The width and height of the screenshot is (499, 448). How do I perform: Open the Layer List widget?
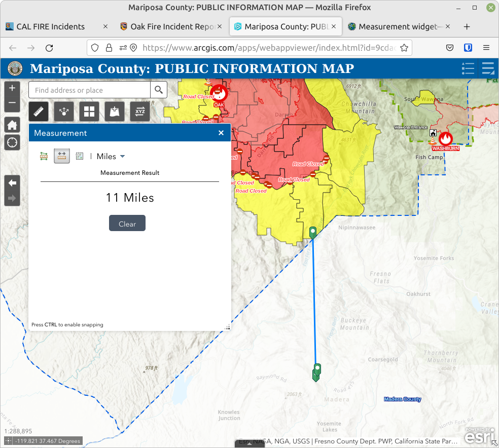pyautogui.click(x=488, y=68)
